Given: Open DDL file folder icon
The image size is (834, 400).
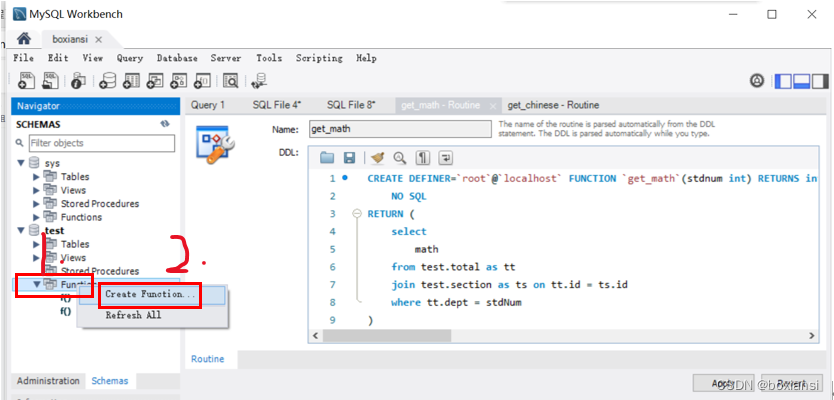Looking at the screenshot, I should click(327, 157).
